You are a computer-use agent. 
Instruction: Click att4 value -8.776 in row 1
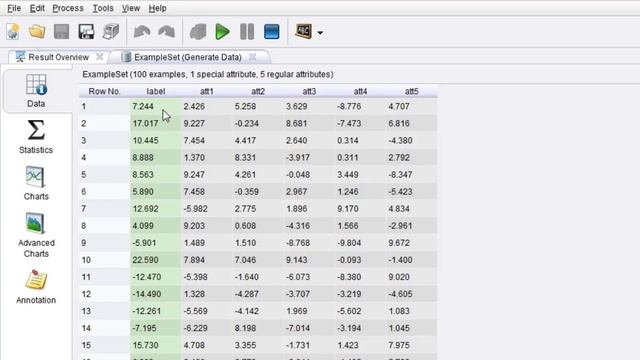pos(349,107)
